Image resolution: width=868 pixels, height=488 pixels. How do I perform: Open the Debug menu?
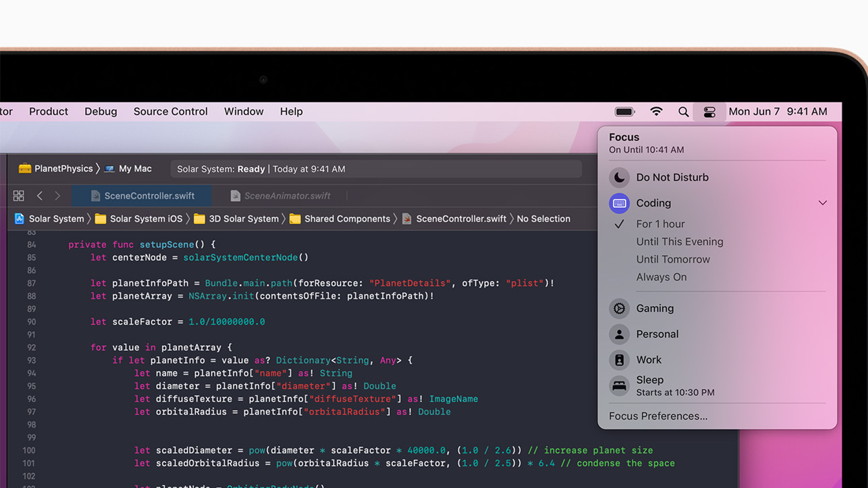(x=101, y=112)
